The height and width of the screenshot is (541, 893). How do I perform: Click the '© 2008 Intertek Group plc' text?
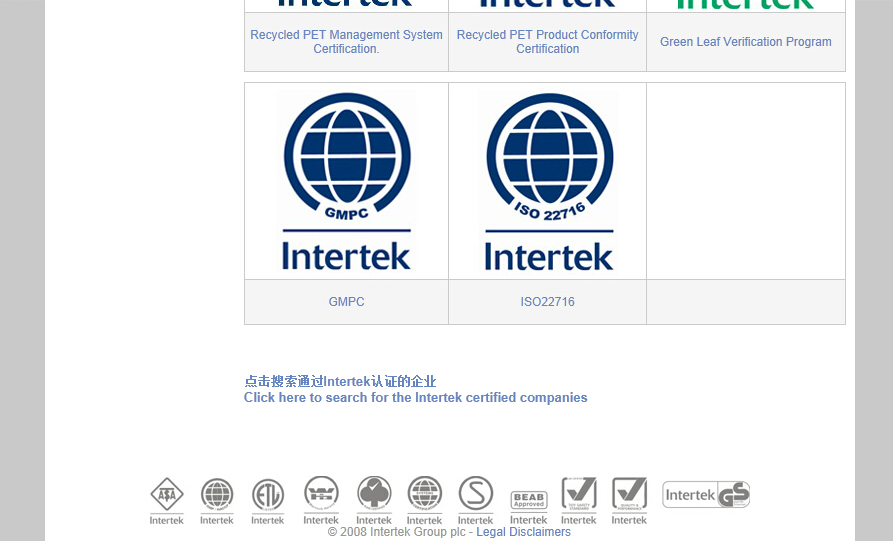click(x=396, y=532)
